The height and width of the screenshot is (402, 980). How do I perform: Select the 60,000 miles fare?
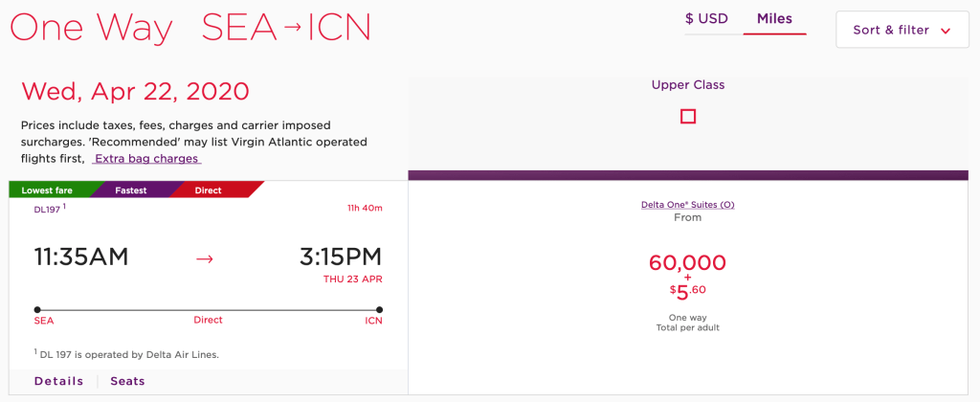tap(687, 262)
